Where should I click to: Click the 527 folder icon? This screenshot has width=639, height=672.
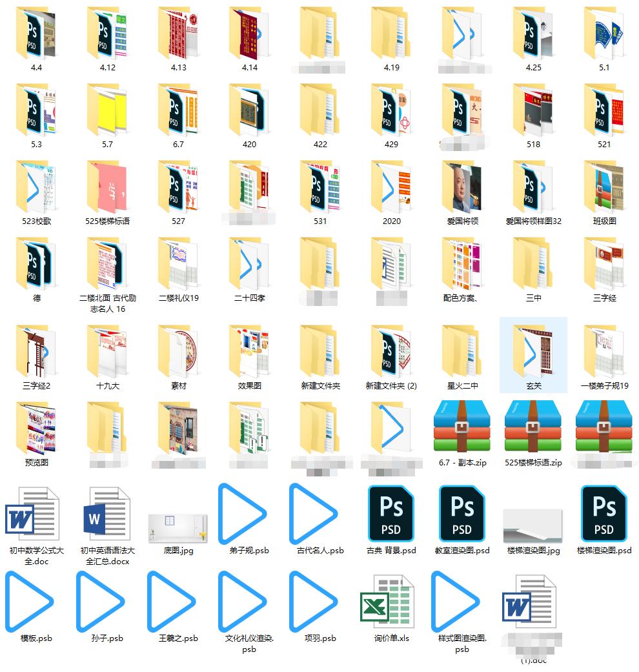(178, 187)
